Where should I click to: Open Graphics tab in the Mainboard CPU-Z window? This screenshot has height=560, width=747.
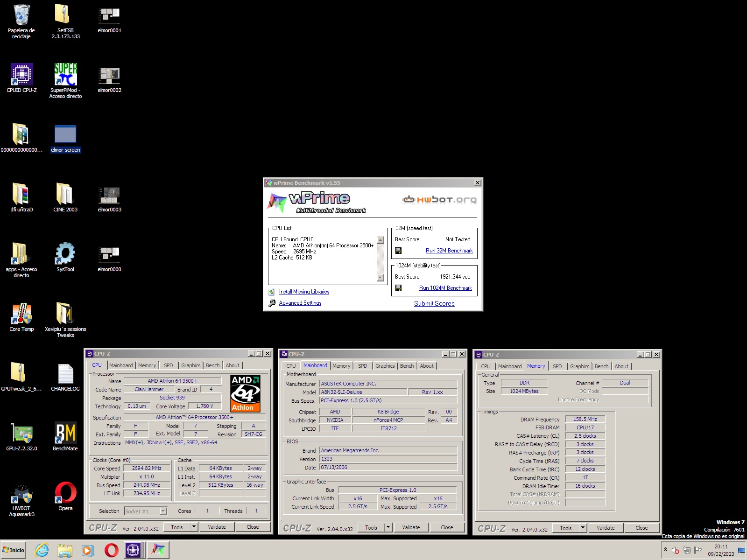[385, 366]
